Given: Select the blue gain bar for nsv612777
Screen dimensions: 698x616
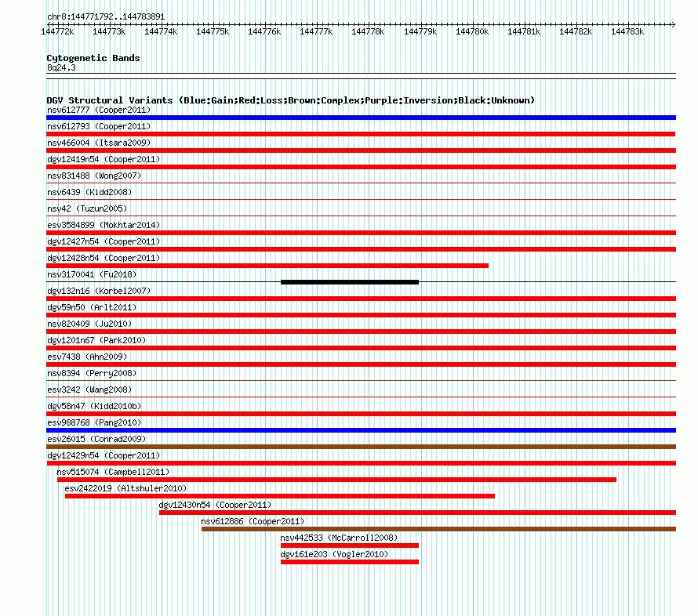Looking at the screenshot, I should pos(361,118).
